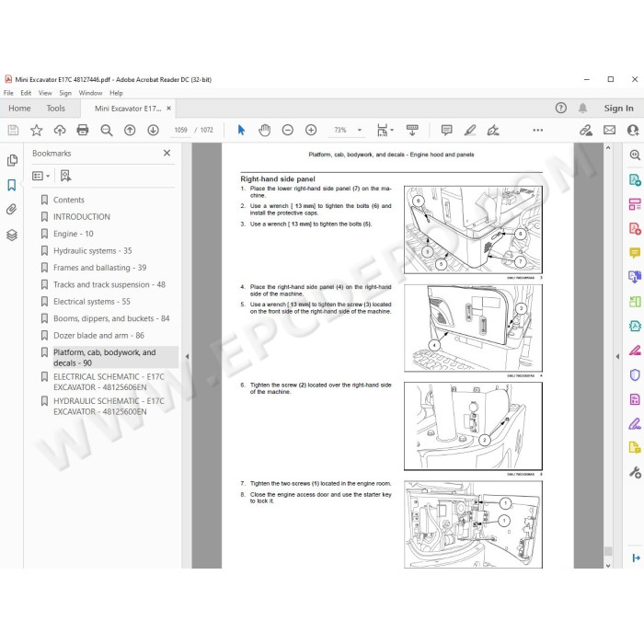Click the Sign In button

point(618,108)
